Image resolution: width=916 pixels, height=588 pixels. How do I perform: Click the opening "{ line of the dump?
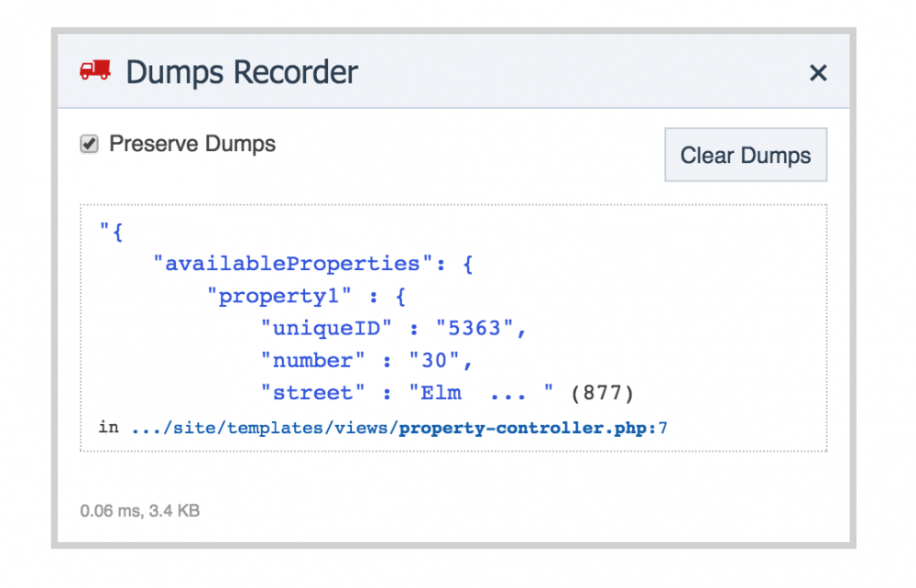point(112,232)
